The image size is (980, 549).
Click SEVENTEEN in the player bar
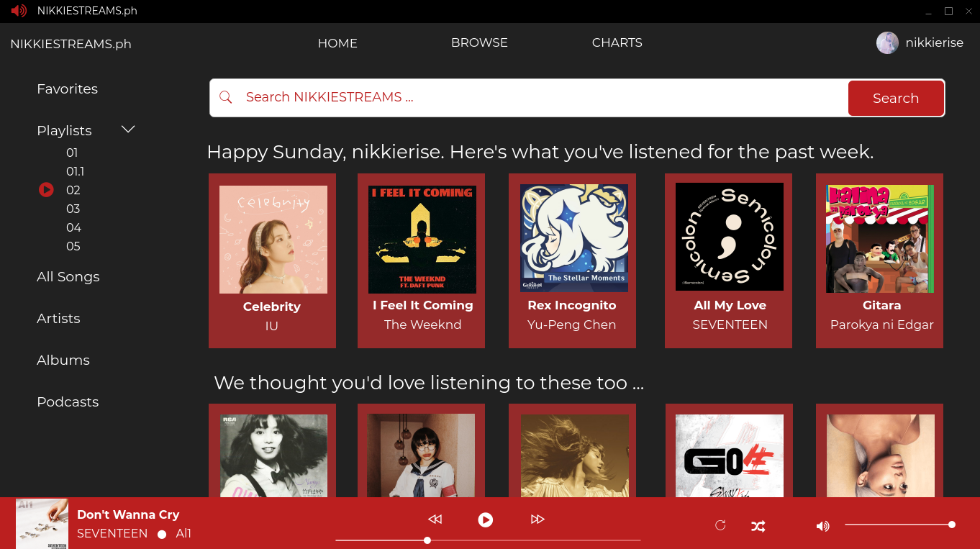(x=112, y=533)
